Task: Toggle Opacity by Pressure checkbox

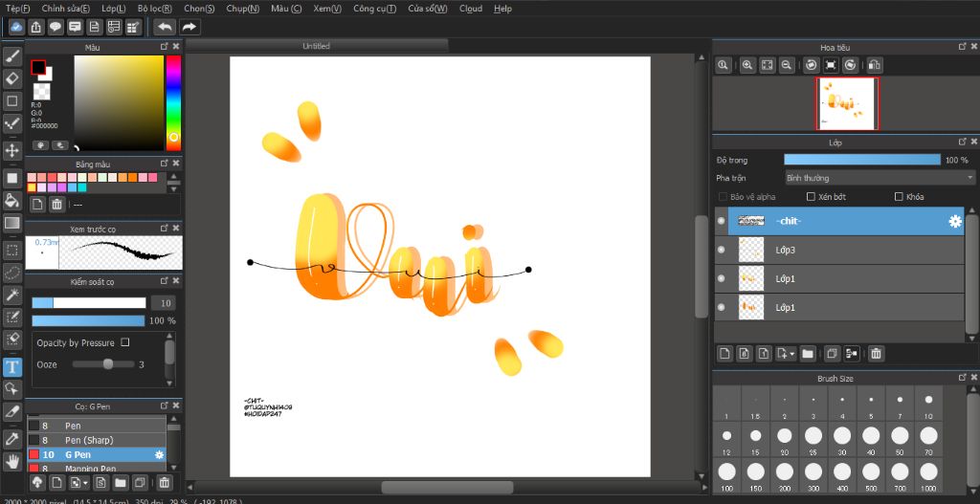Action: tap(125, 342)
